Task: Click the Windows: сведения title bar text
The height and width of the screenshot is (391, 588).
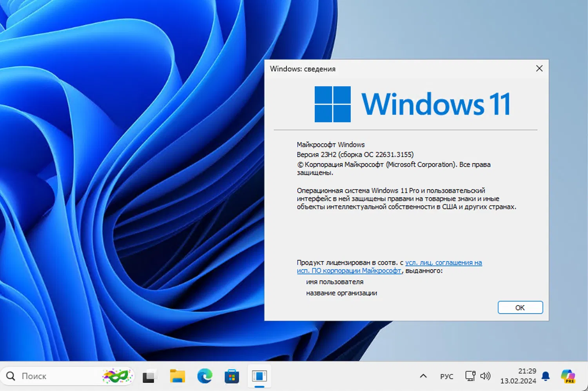Action: pyautogui.click(x=303, y=69)
